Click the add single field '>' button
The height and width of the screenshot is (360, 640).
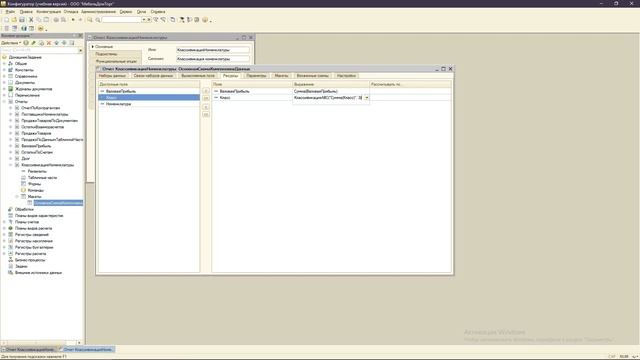pyautogui.click(x=206, y=91)
